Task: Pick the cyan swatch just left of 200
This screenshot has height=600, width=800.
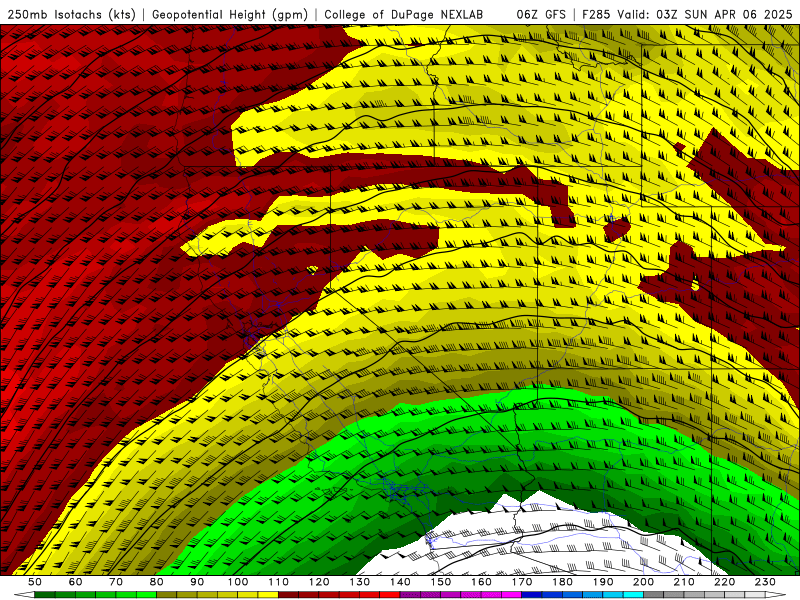Action: [x=633, y=594]
